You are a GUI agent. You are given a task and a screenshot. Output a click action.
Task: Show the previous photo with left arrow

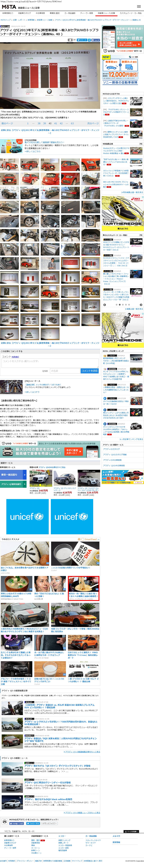point(4,75)
